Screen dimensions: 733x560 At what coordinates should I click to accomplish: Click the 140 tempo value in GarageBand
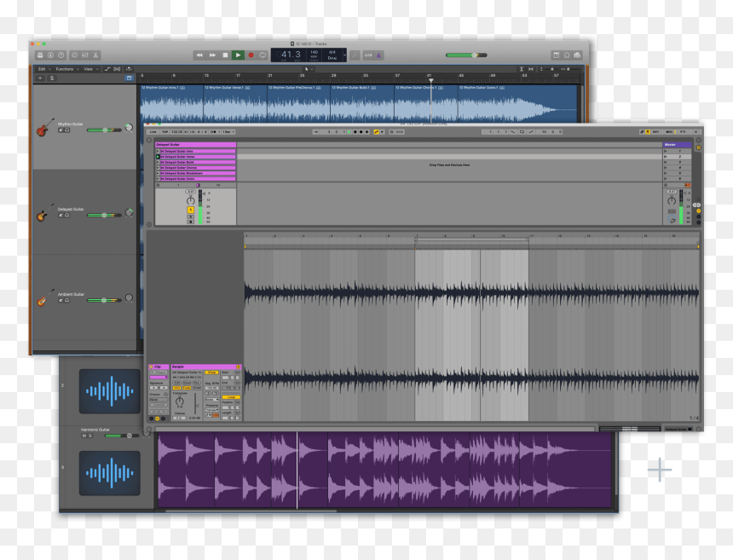click(x=314, y=52)
